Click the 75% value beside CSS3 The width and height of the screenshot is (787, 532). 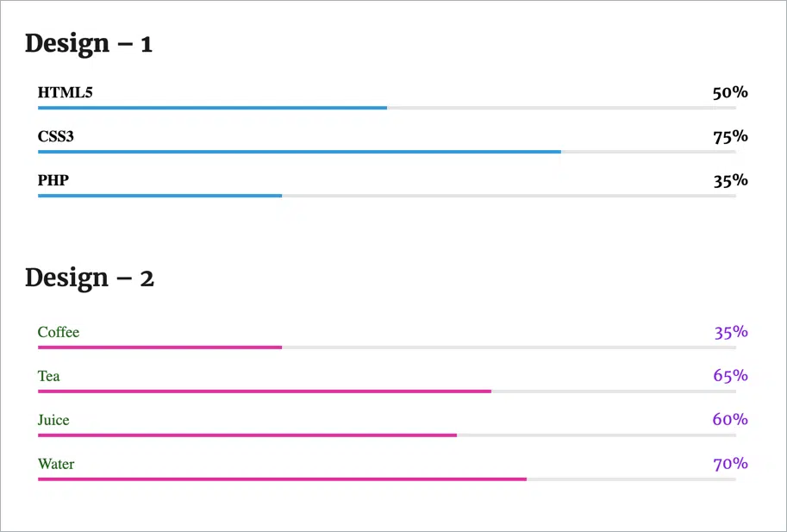point(730,136)
